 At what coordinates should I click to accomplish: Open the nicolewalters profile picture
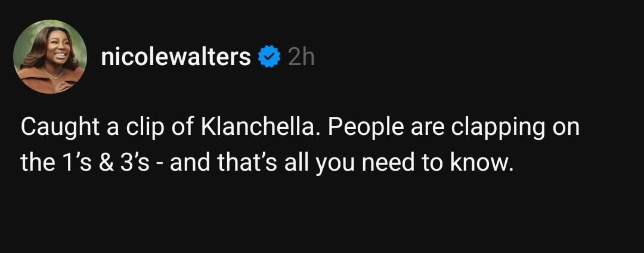[x=49, y=57]
